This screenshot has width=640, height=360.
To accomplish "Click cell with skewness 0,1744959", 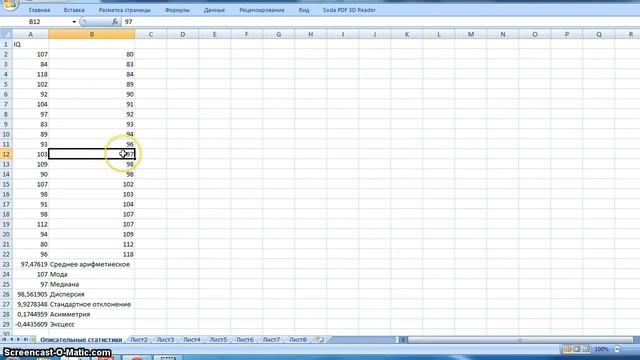I will [x=30, y=314].
